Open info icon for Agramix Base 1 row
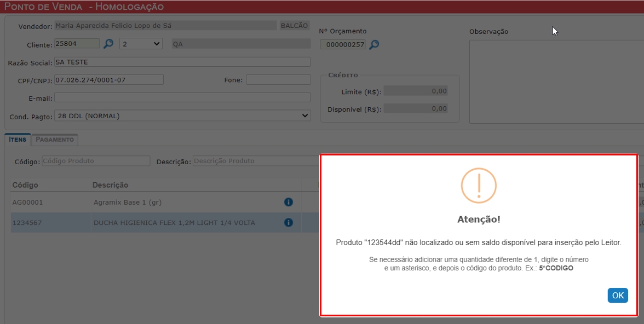The width and height of the screenshot is (644, 324). 288,202
